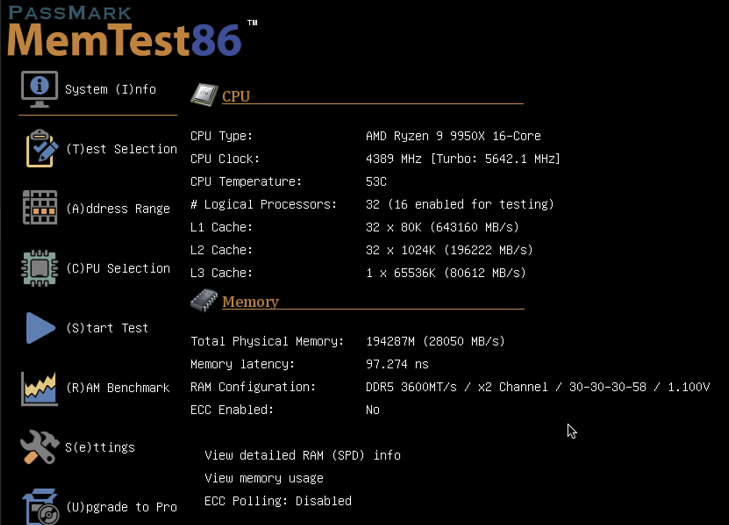
Task: Click RAM configuration value DDR5 3600MT/s
Action: (538, 387)
